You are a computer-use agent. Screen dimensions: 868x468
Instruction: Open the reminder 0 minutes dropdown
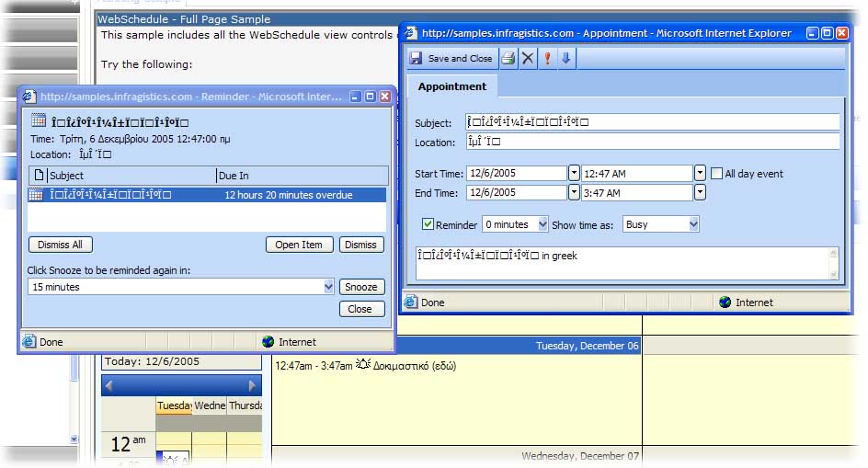pyautogui.click(x=542, y=224)
